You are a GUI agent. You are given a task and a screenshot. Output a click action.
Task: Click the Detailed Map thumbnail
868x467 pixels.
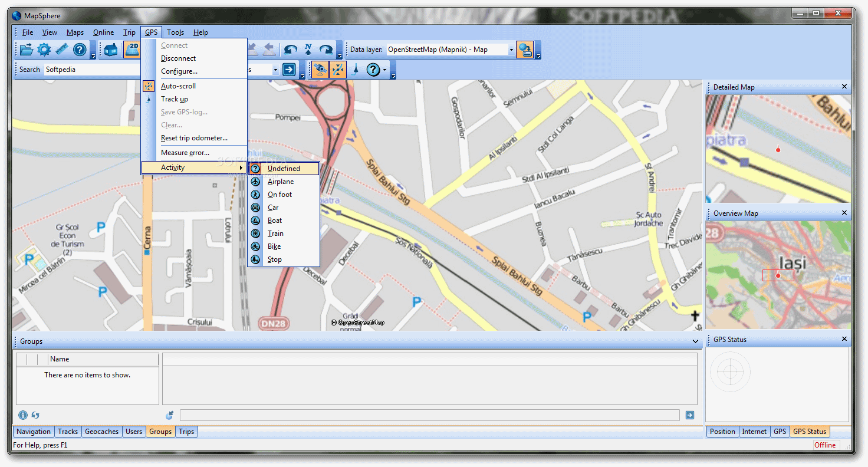pos(778,149)
